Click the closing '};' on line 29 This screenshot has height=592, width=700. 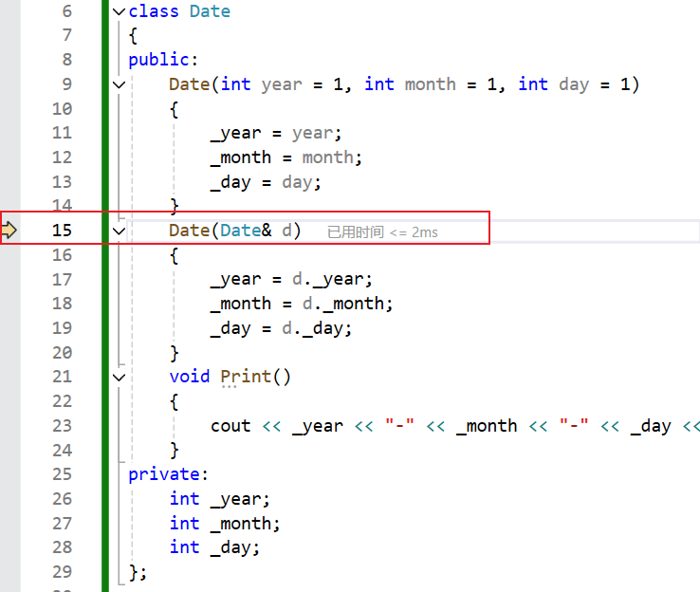click(x=138, y=572)
